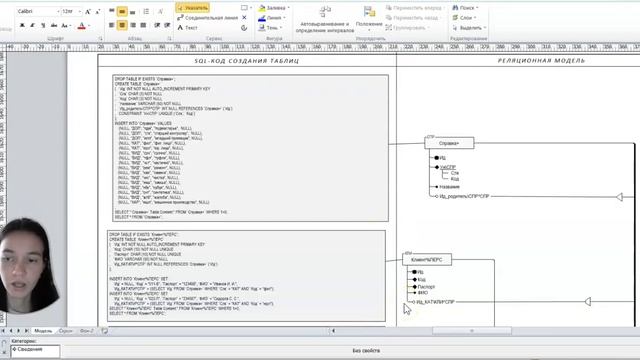
Task: Open the Тень shadow dropdown
Action: point(270,28)
